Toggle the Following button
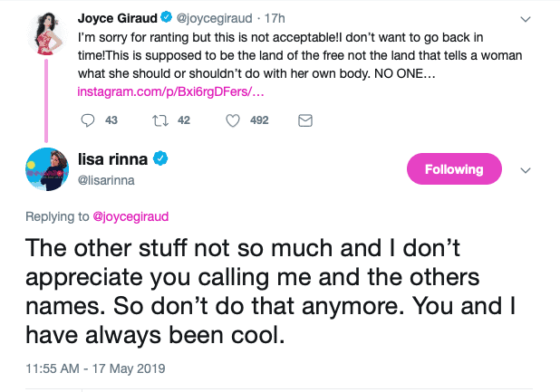 (x=452, y=169)
